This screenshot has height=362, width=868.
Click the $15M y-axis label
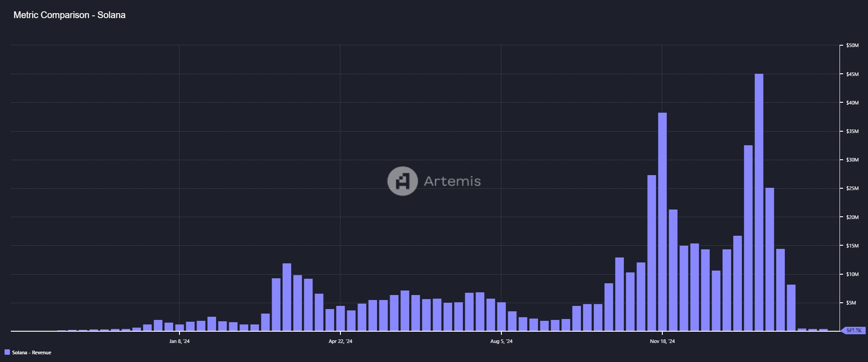pos(852,246)
